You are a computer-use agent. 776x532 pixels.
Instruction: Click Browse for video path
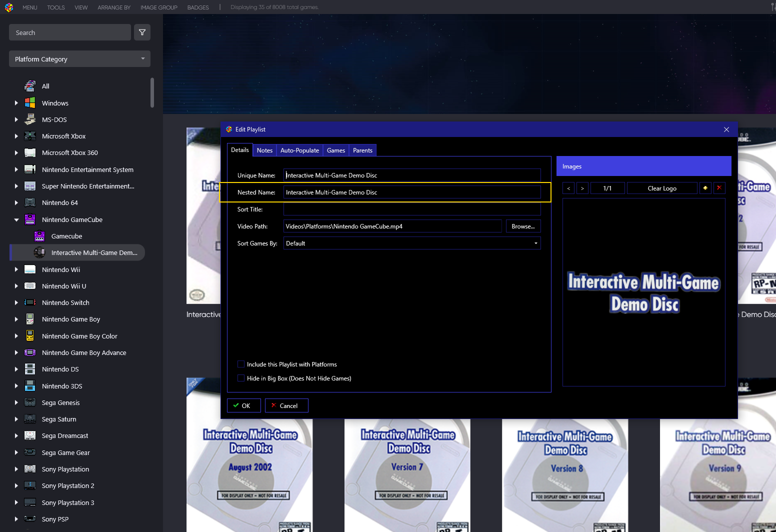pos(523,226)
